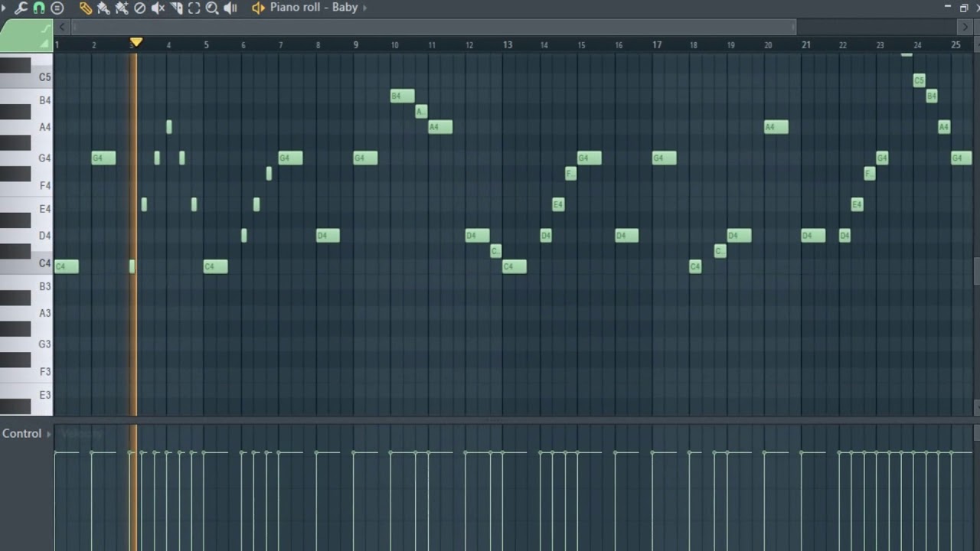The height and width of the screenshot is (551, 980).
Task: Select the C4 note starting at bar 13
Action: click(514, 266)
